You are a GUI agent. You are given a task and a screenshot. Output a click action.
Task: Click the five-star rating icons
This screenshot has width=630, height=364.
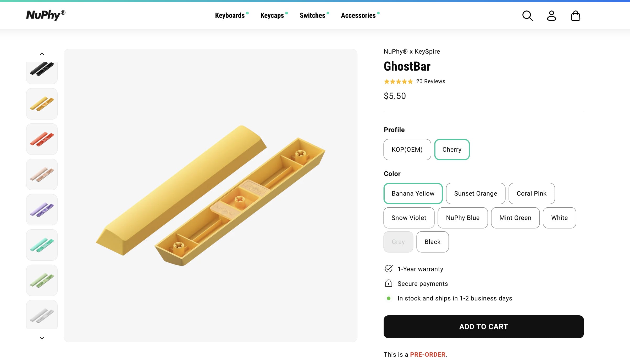(x=398, y=81)
